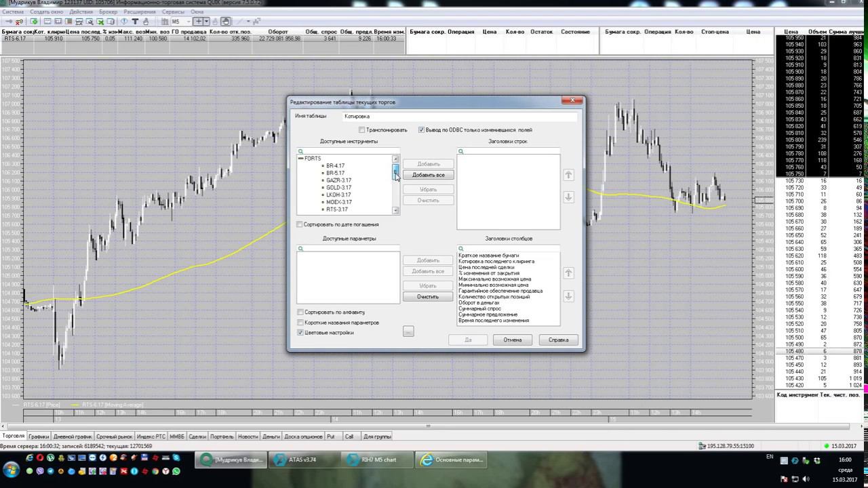Click the instruments search field
Screen dimensions: 868x488
click(x=348, y=151)
